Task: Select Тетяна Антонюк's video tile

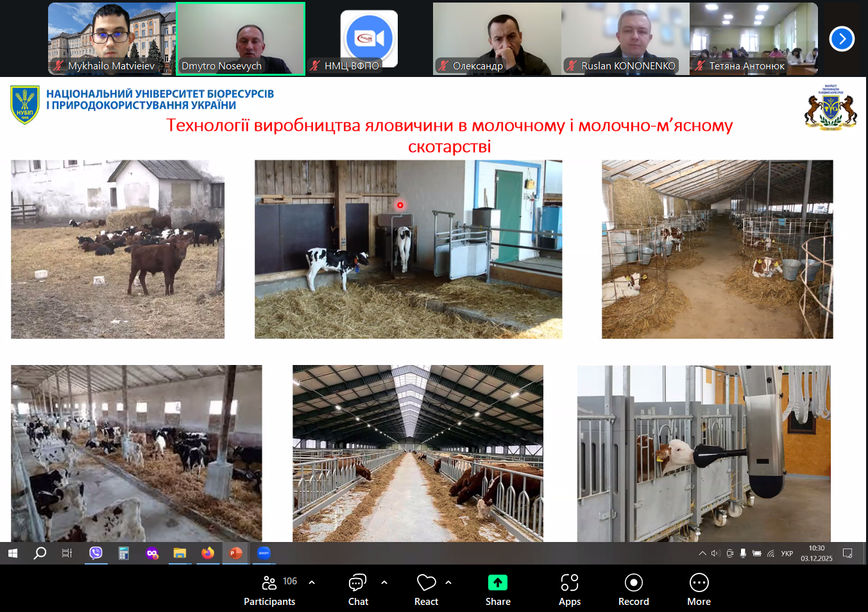Action: pyautogui.click(x=754, y=38)
